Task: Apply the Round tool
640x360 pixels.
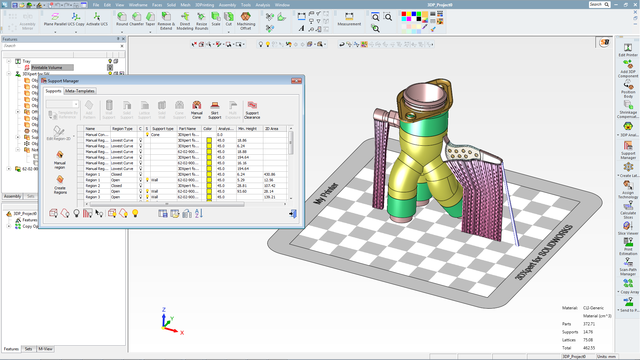Action: click(x=122, y=19)
